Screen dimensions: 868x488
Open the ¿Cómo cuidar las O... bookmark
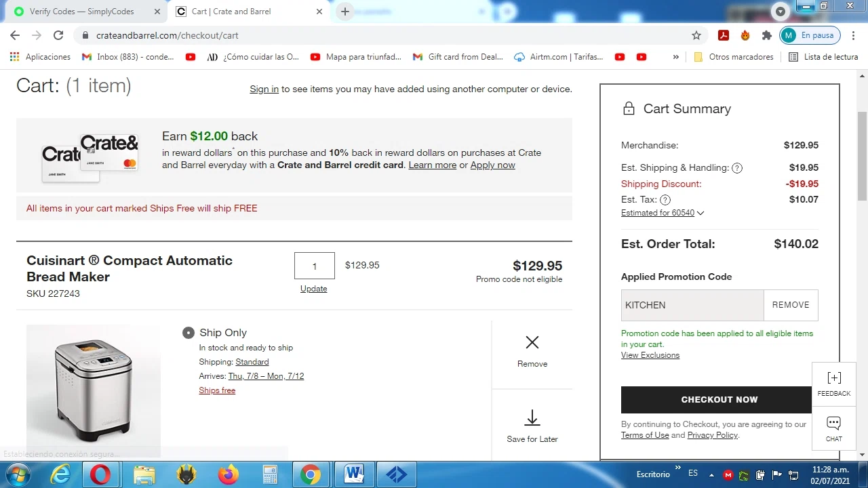pyautogui.click(x=252, y=57)
